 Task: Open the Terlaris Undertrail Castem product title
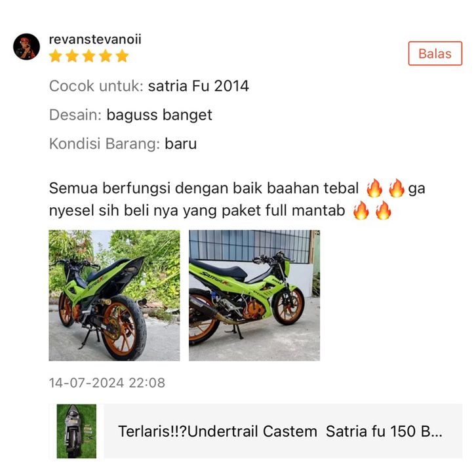280,431
